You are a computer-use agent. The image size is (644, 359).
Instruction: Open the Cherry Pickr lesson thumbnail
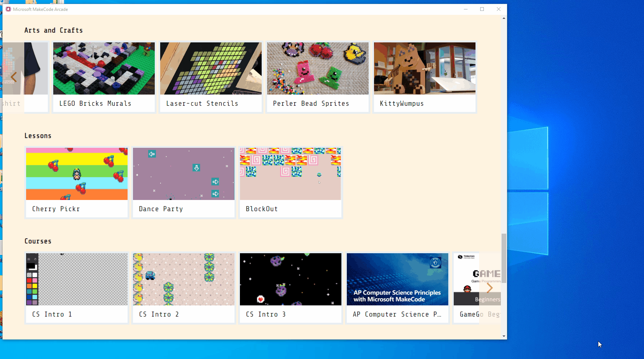pyautogui.click(x=77, y=174)
